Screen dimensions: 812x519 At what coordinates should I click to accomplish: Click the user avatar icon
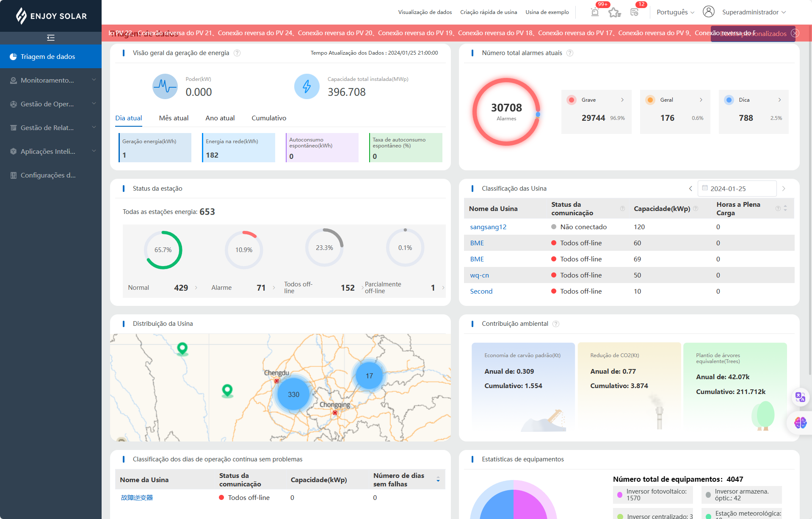tap(709, 12)
